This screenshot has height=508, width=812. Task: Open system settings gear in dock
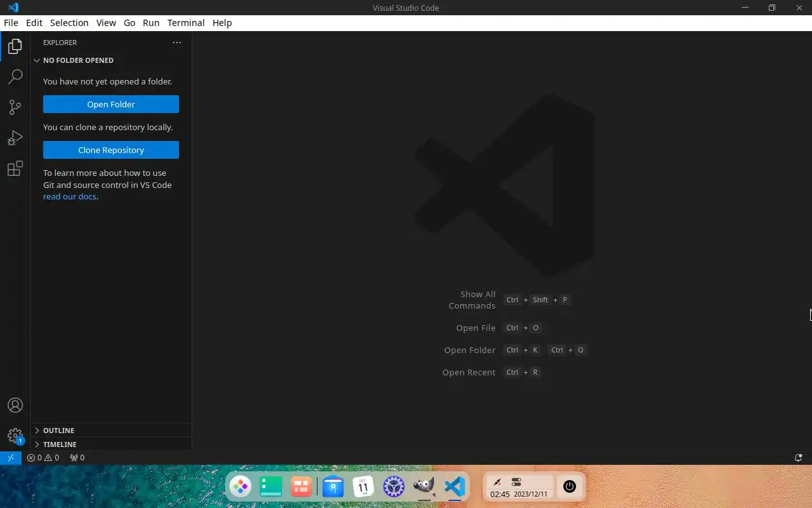[x=394, y=486]
